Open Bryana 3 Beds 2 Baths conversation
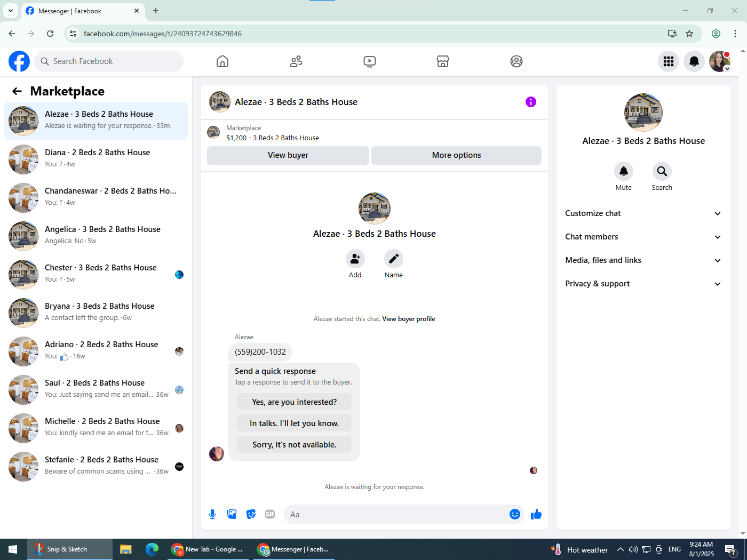This screenshot has height=560, width=747. (x=96, y=313)
